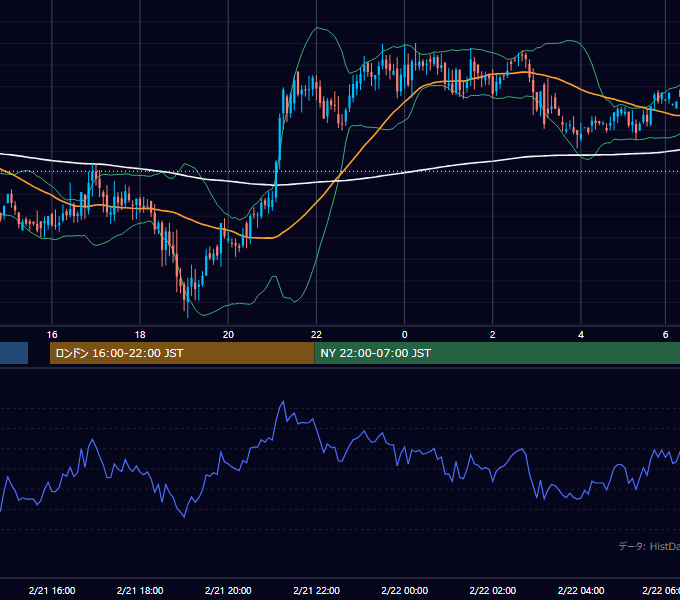This screenshot has width=680, height=600.
Task: Click the ロンドン 16:00-22:00 JST session bar
Action: (182, 353)
